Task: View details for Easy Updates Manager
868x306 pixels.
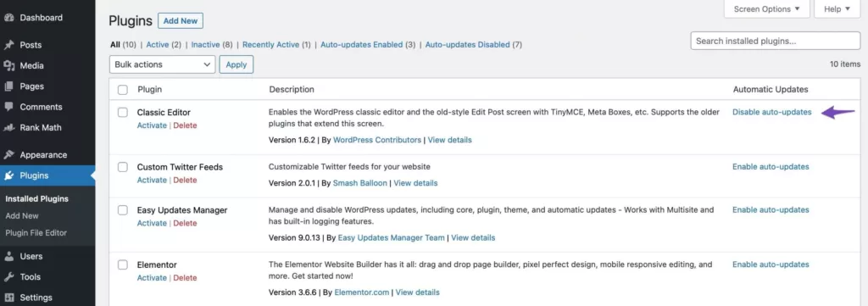Action: coord(473,238)
